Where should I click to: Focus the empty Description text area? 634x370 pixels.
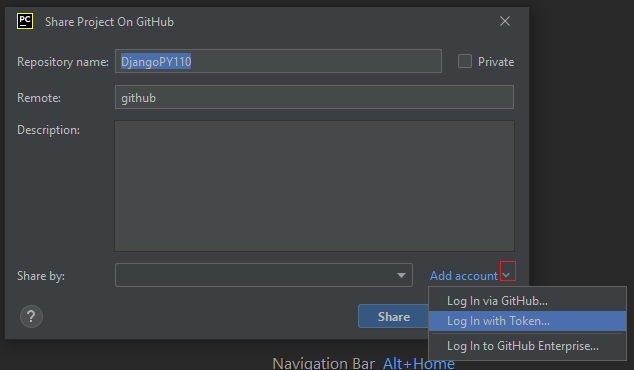(314, 186)
